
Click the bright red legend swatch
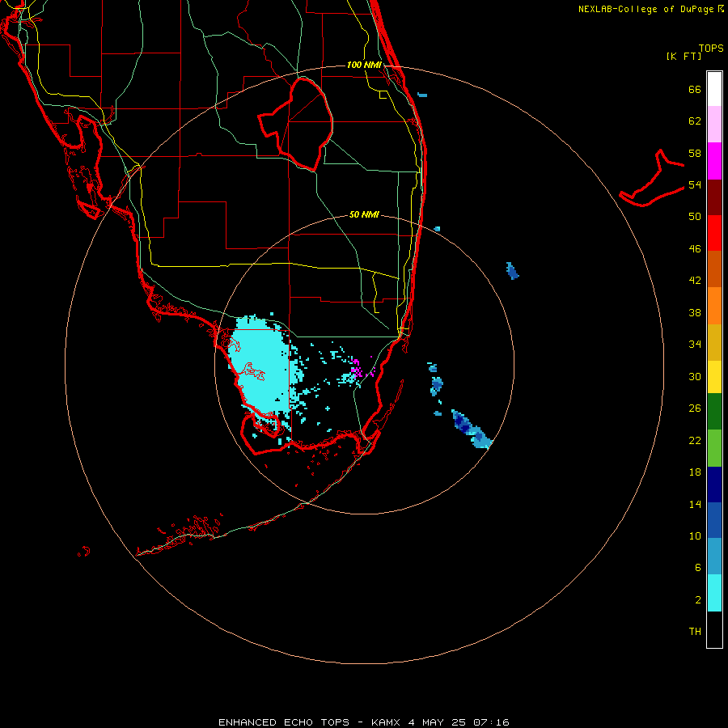tap(714, 233)
